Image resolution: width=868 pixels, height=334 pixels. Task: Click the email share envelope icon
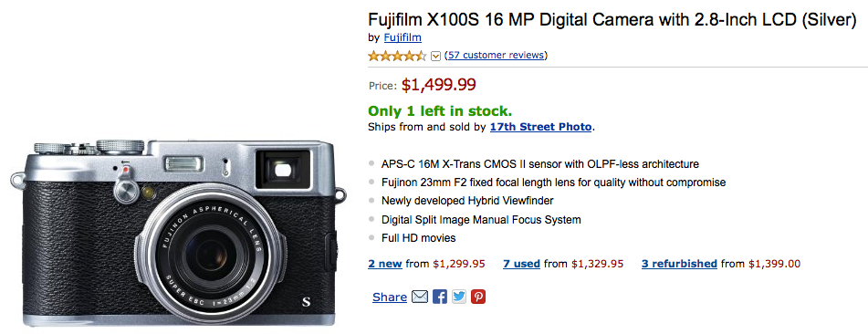(x=420, y=297)
